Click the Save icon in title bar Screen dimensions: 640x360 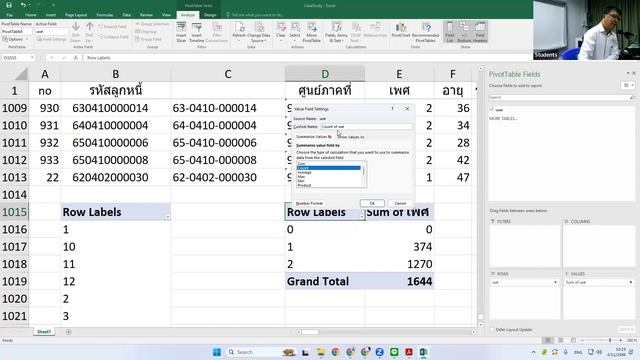[x=9, y=5]
